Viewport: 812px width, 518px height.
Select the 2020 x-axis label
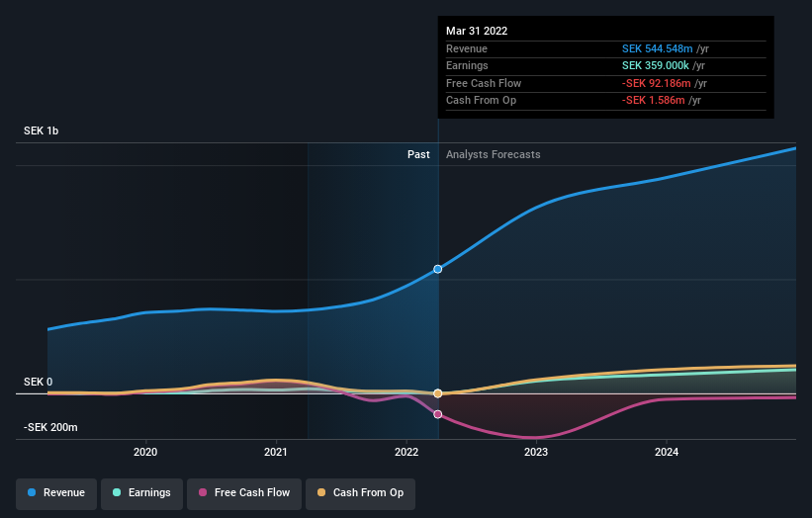145,452
